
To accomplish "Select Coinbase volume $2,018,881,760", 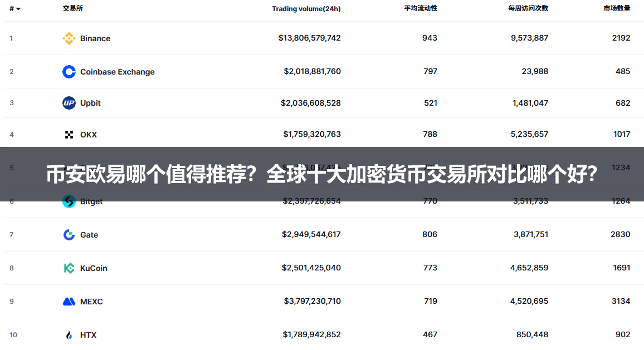I will coord(312,71).
